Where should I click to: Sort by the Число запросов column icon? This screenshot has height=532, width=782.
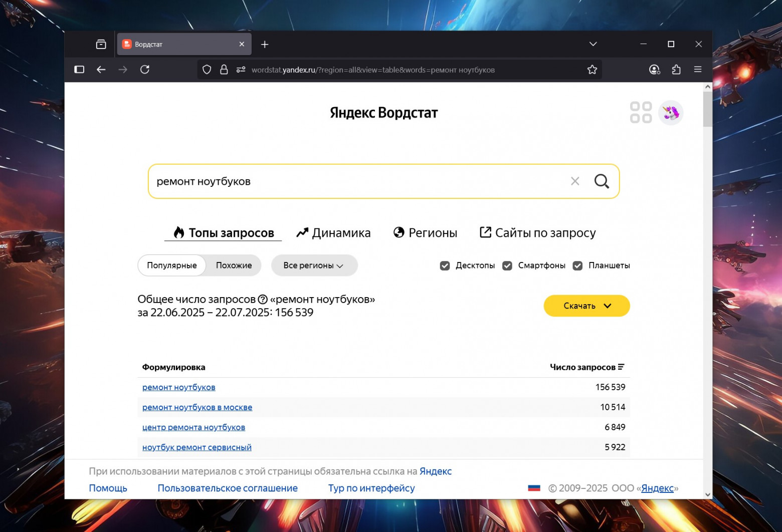click(x=621, y=367)
